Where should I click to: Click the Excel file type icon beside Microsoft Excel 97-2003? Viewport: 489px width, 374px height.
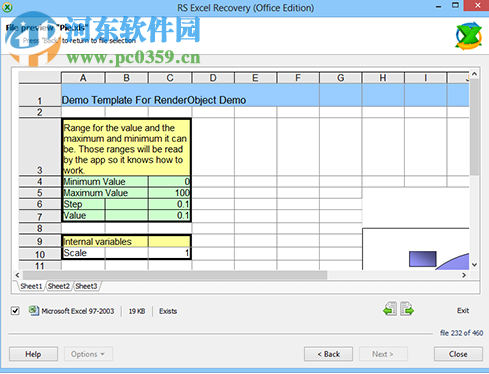pos(34,311)
